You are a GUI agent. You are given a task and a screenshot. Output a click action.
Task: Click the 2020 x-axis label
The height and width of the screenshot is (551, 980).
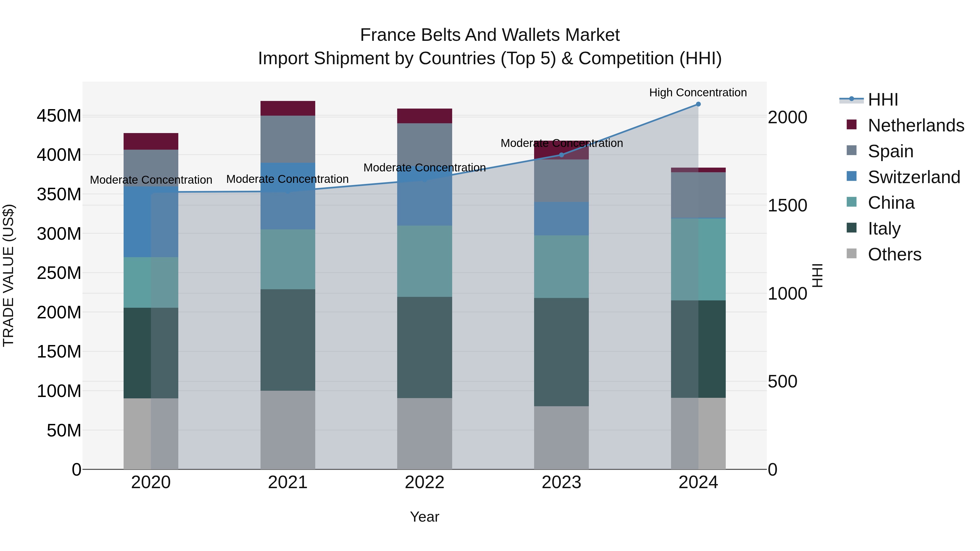pyautogui.click(x=151, y=482)
